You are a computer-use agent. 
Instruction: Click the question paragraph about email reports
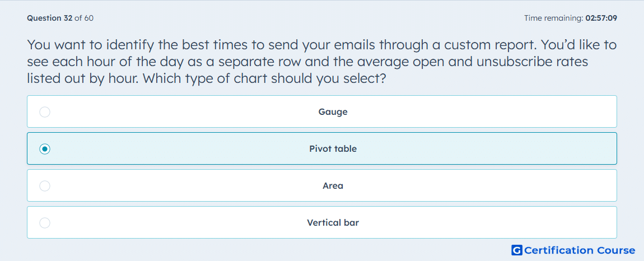(x=321, y=61)
